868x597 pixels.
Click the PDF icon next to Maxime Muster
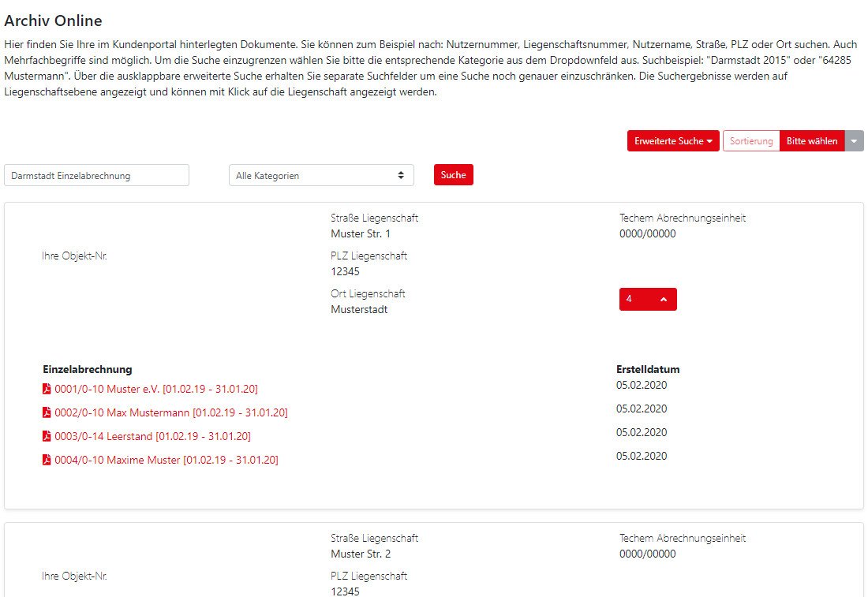click(x=47, y=460)
